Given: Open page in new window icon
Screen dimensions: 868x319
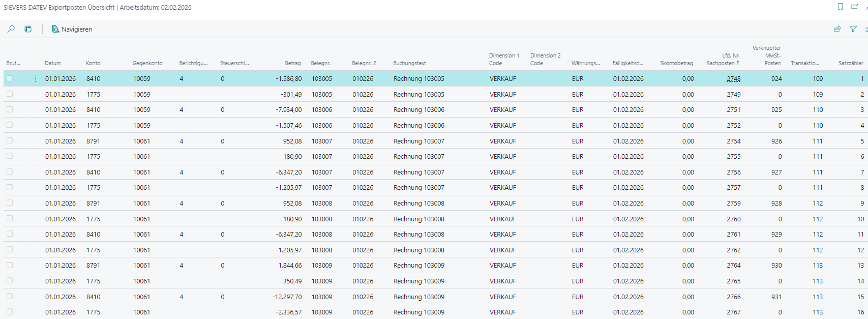Looking at the screenshot, I should click(854, 7).
